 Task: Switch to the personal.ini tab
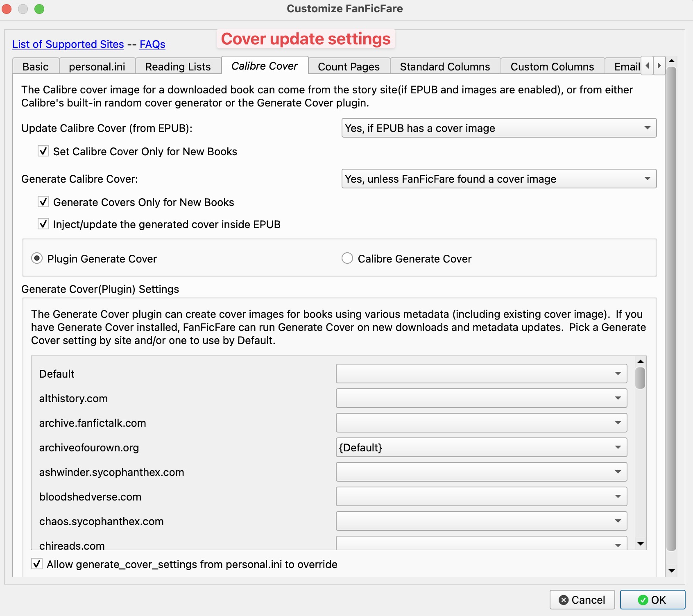(x=97, y=66)
